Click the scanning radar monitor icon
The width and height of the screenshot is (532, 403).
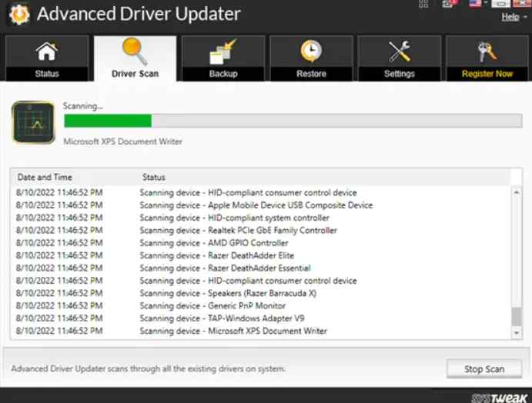click(33, 122)
